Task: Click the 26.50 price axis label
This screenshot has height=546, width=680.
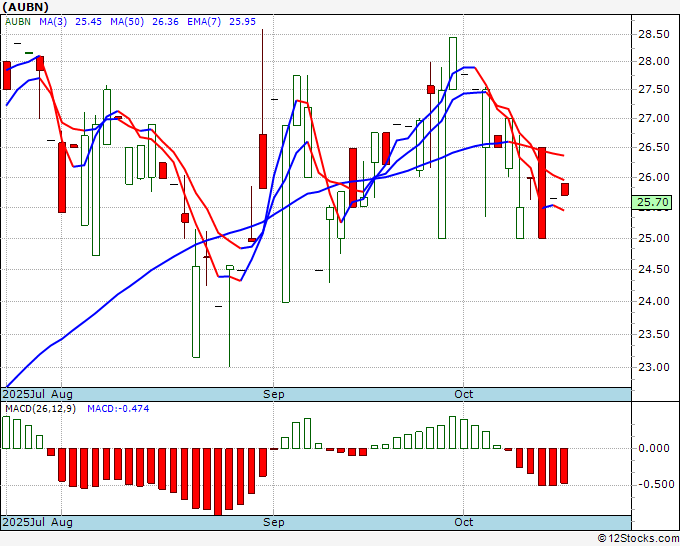Action: click(654, 147)
